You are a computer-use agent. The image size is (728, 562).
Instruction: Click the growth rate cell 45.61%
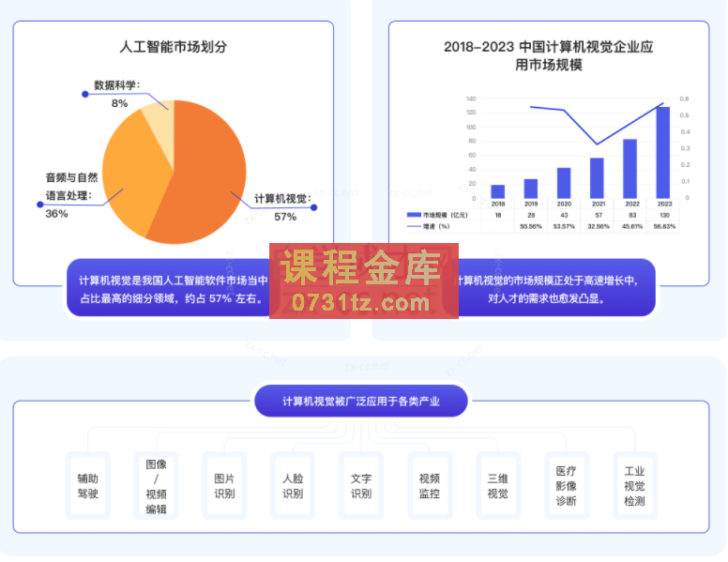click(632, 227)
